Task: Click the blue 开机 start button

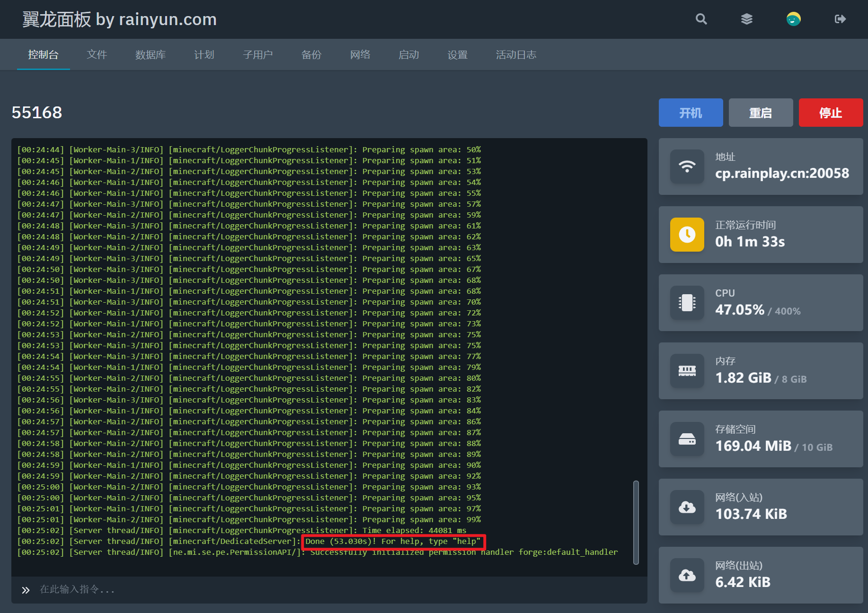Action: tap(691, 113)
